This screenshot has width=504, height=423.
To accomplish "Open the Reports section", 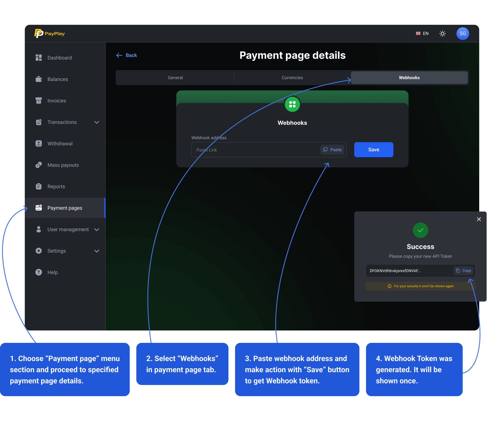I will pos(56,187).
